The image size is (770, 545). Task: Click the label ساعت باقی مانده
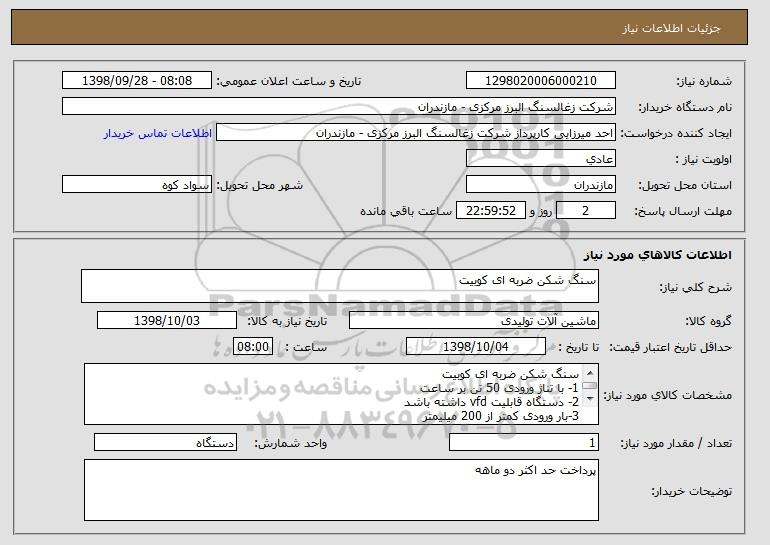[x=406, y=211]
